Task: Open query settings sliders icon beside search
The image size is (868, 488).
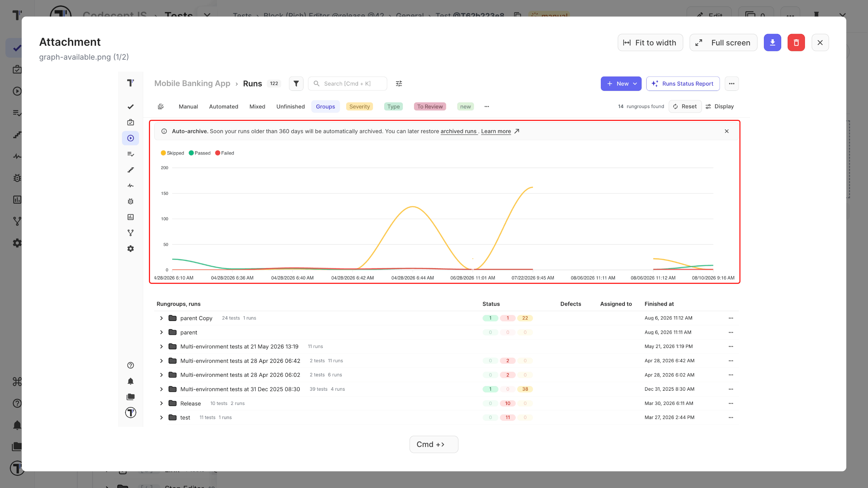Action: (x=399, y=83)
